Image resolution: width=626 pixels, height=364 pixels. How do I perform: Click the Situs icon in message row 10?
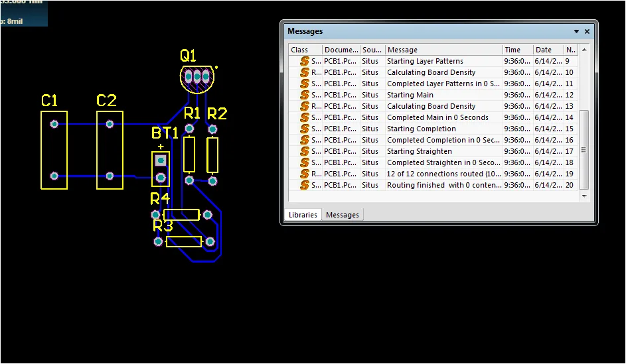(305, 72)
